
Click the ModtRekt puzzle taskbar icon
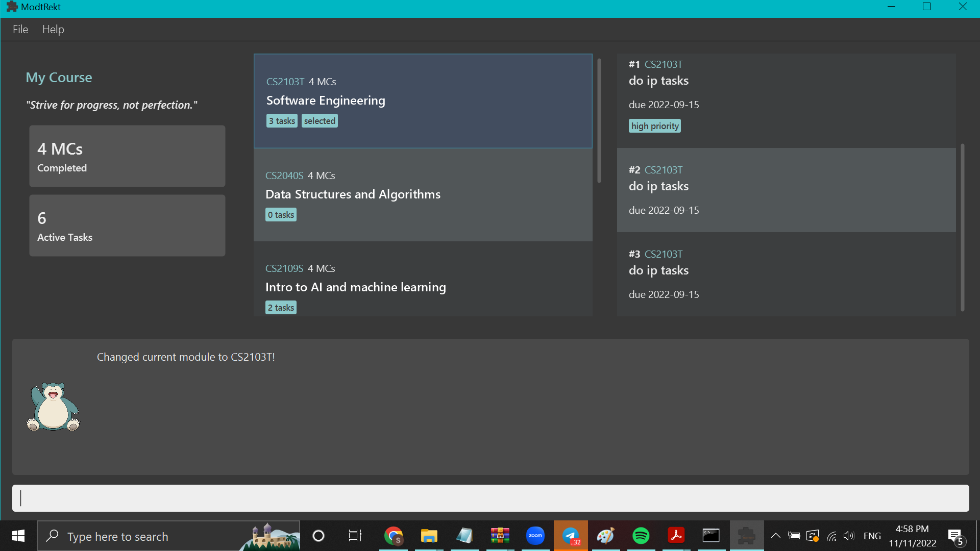click(x=746, y=536)
